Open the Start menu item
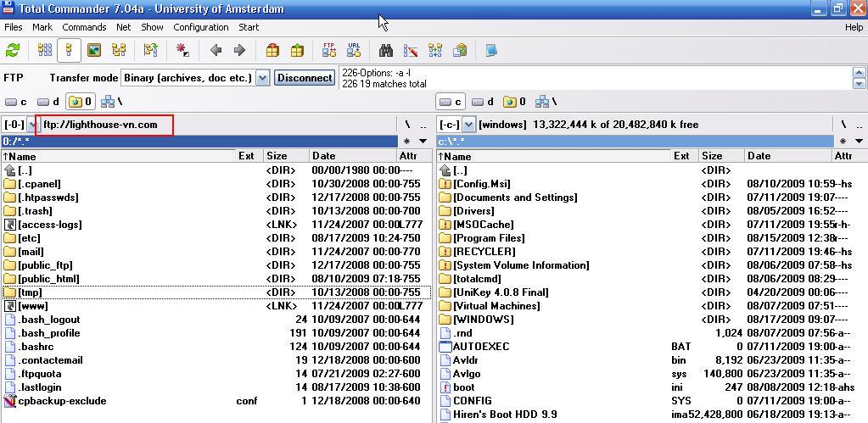 [249, 27]
